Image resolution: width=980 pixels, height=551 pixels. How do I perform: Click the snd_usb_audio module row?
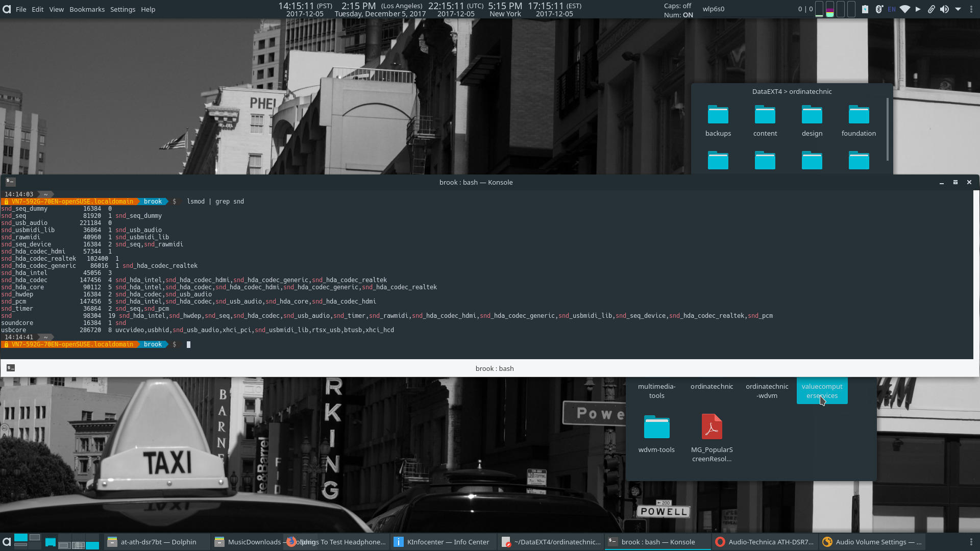pos(56,223)
